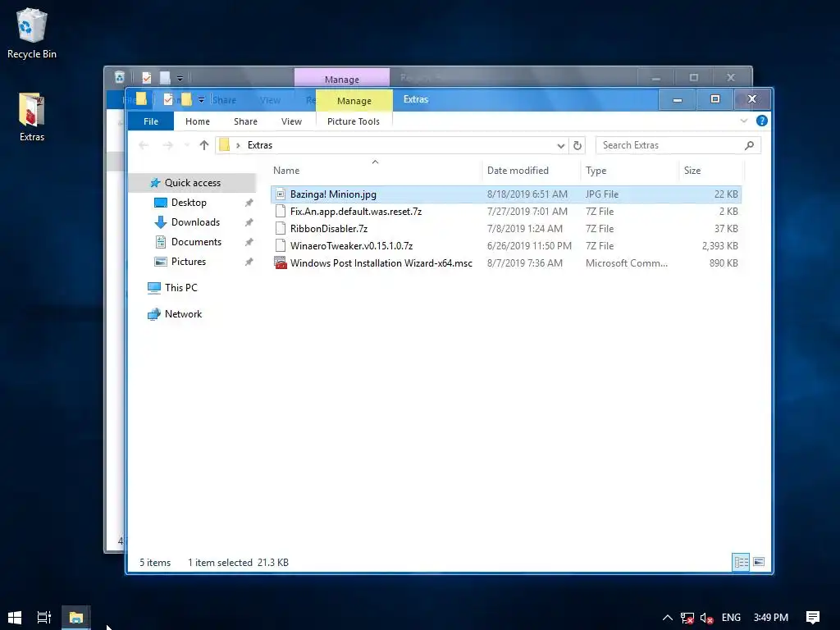This screenshot has height=630, width=840.
Task: Open the Windows Start menu
Action: (15, 617)
